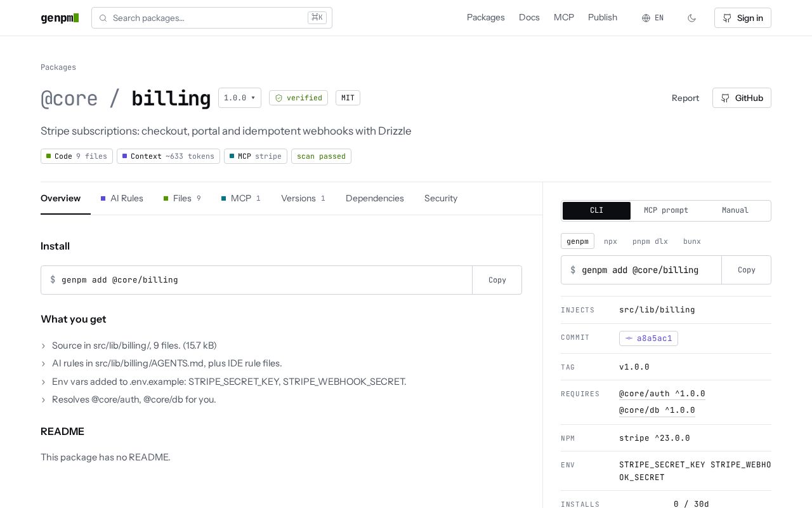
Task: Switch to the Versions tab
Action: (303, 198)
